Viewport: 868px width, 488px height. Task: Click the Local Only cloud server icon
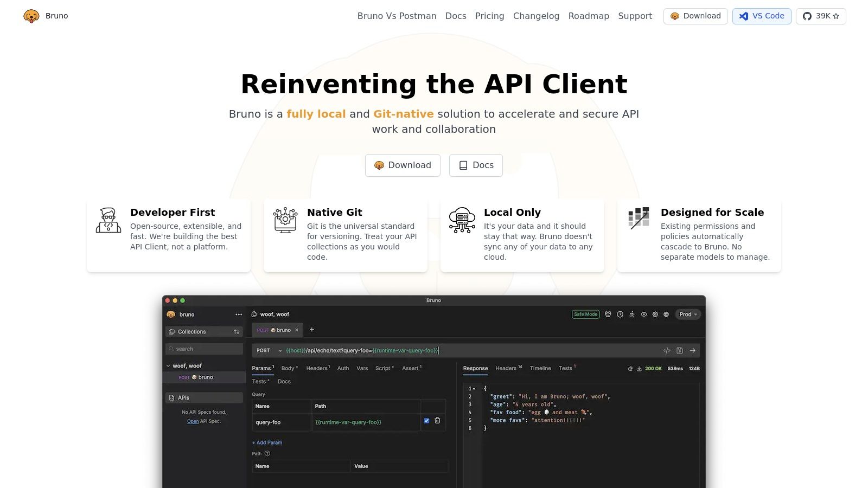pyautogui.click(x=462, y=220)
